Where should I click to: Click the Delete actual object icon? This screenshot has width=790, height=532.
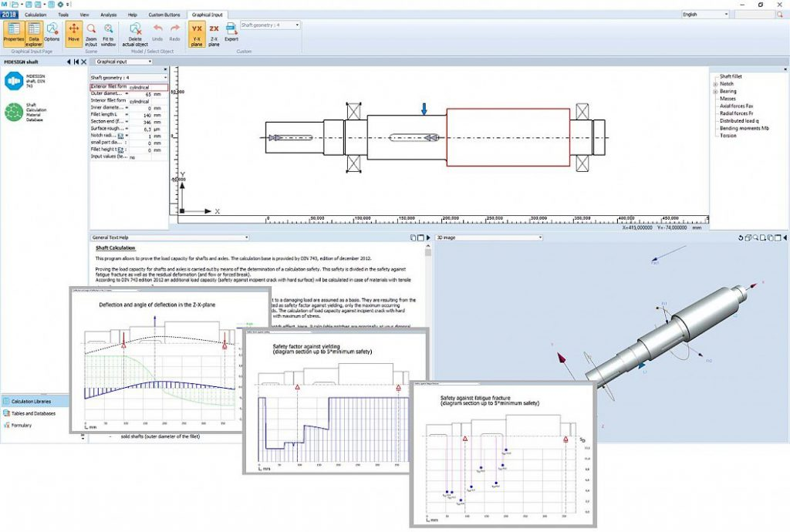tap(135, 32)
